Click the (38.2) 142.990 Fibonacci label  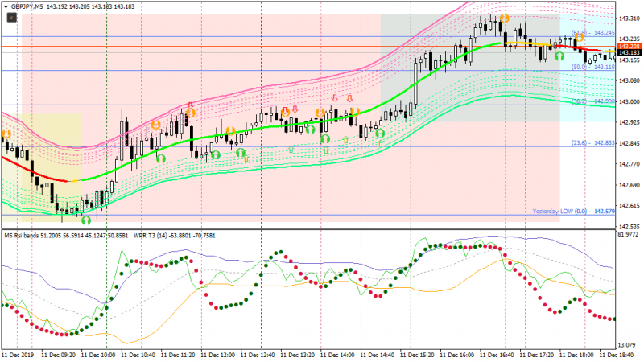[593, 101]
